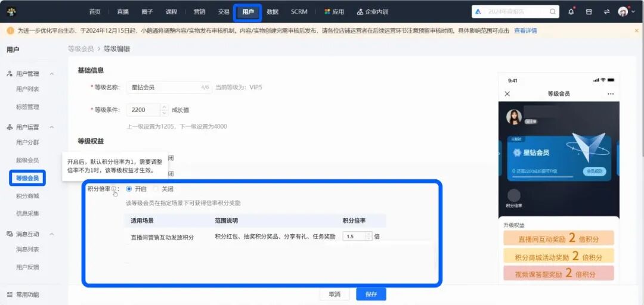Open the phone preview three-dot menu
Viewport: 644px width, 305px height.
click(x=611, y=94)
